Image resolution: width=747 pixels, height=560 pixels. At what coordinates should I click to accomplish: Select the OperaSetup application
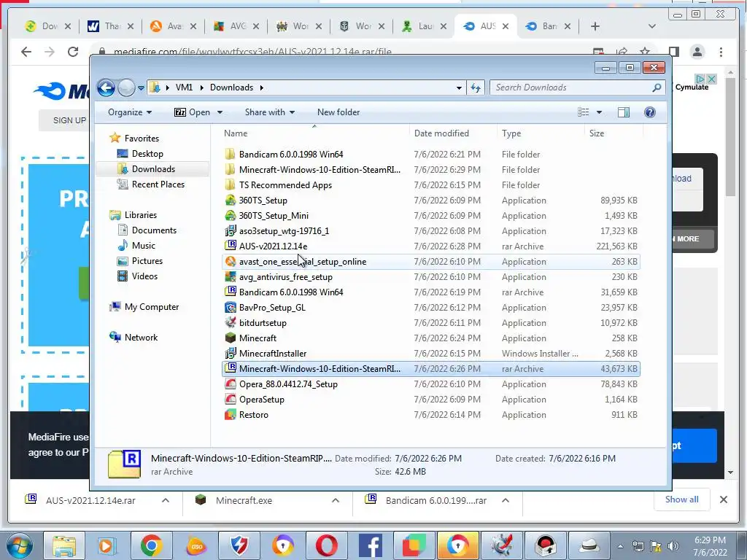click(262, 400)
